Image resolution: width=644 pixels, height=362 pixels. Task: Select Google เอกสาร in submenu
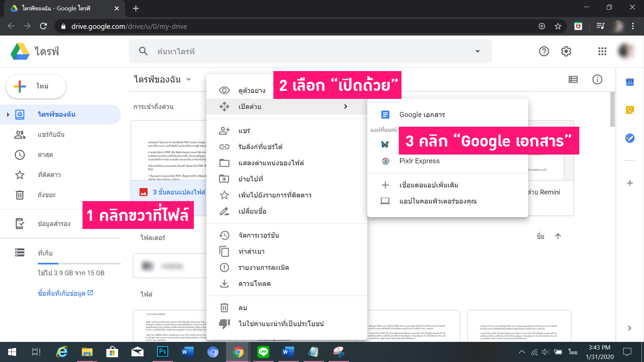pyautogui.click(x=422, y=115)
